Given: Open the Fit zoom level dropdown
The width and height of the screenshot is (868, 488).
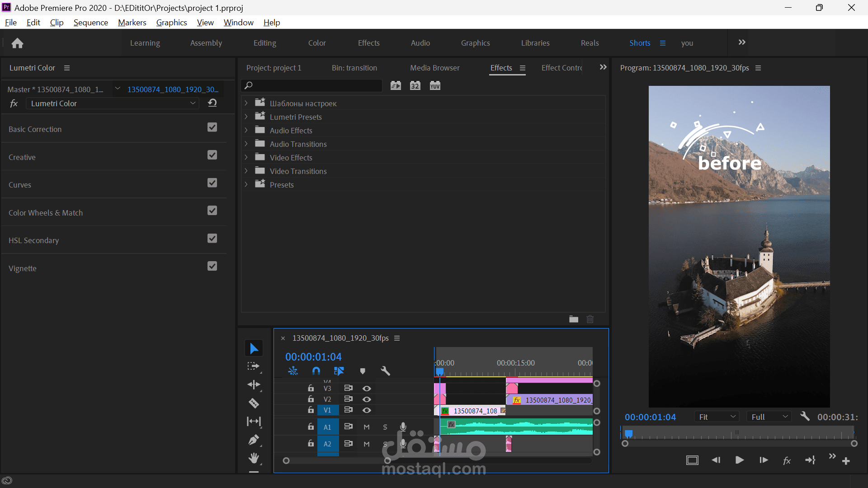Looking at the screenshot, I should (x=717, y=417).
